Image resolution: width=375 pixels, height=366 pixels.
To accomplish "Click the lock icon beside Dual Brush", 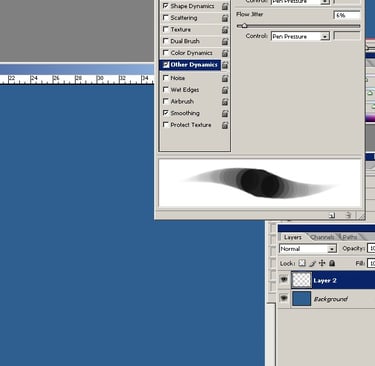I will [225, 41].
